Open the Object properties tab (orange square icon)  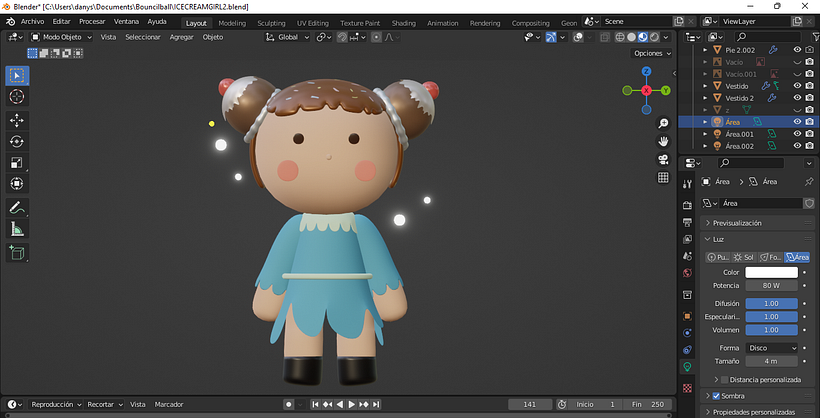click(x=688, y=316)
